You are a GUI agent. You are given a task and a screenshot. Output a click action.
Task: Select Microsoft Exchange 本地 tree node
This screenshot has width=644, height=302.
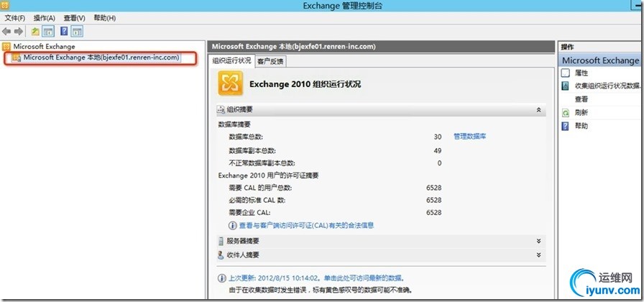click(x=101, y=58)
